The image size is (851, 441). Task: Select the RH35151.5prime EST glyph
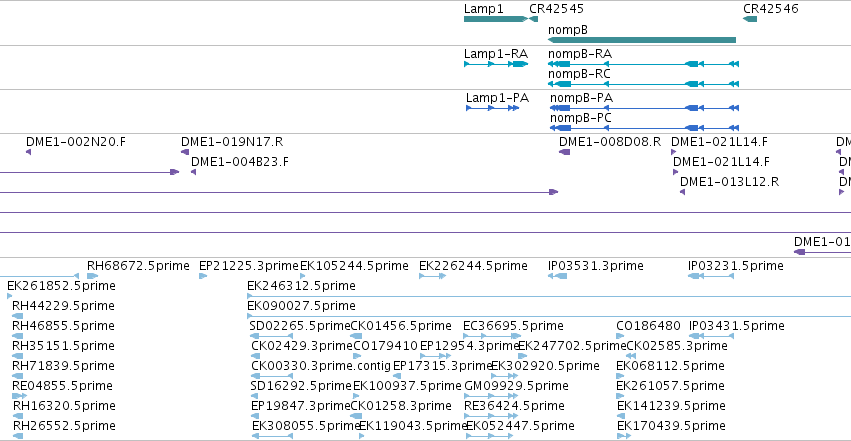17,356
